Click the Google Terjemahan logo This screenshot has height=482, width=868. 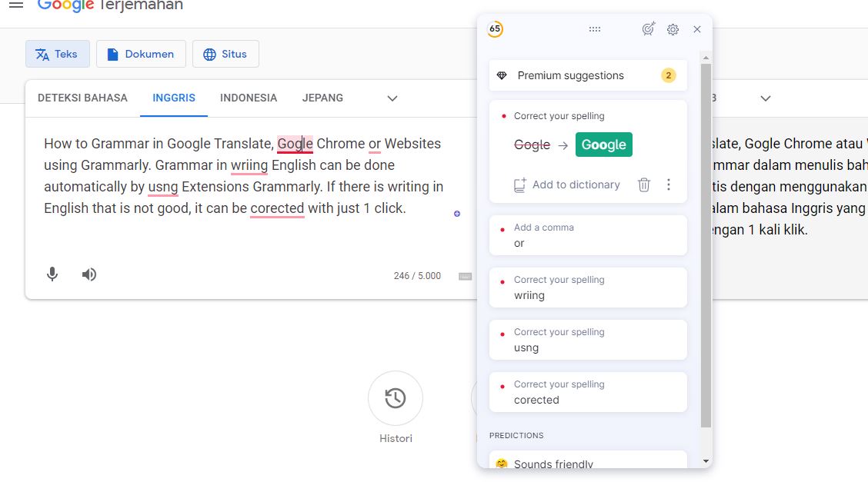[x=110, y=5]
